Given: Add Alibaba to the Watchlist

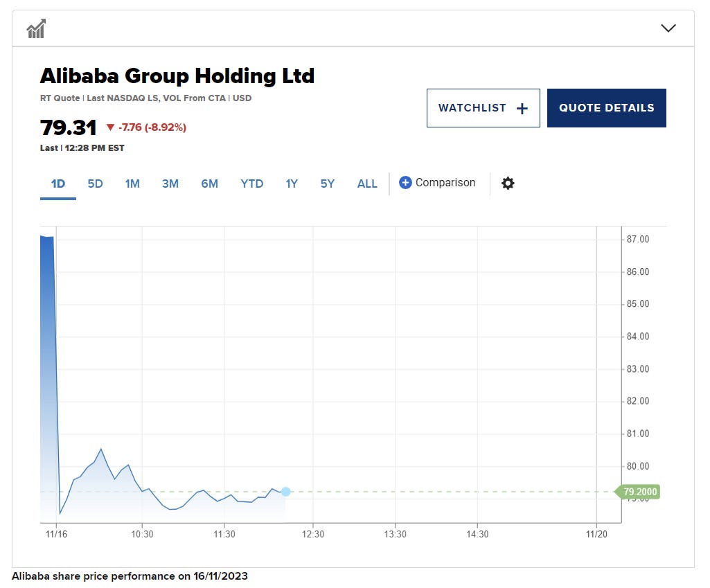Looking at the screenshot, I should point(483,108).
